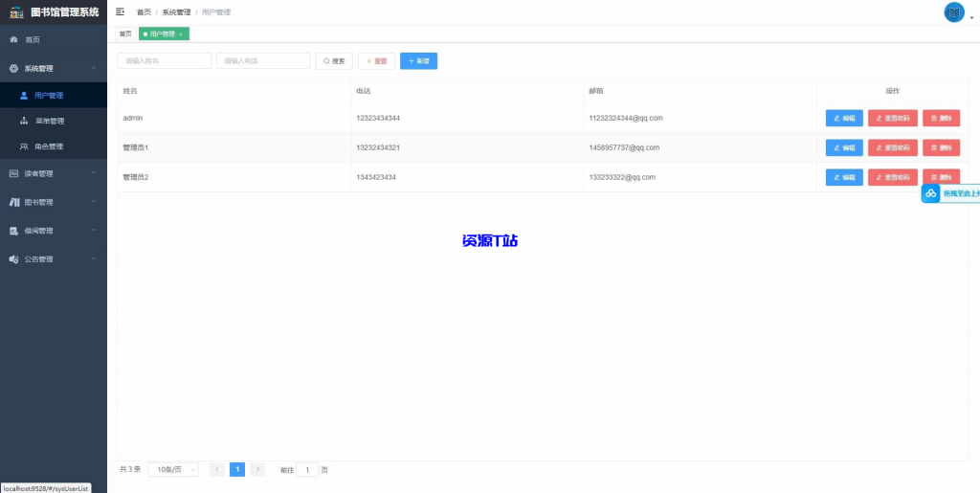The height and width of the screenshot is (493, 980).
Task: Close the 用户管理 tab with x
Action: pos(181,34)
